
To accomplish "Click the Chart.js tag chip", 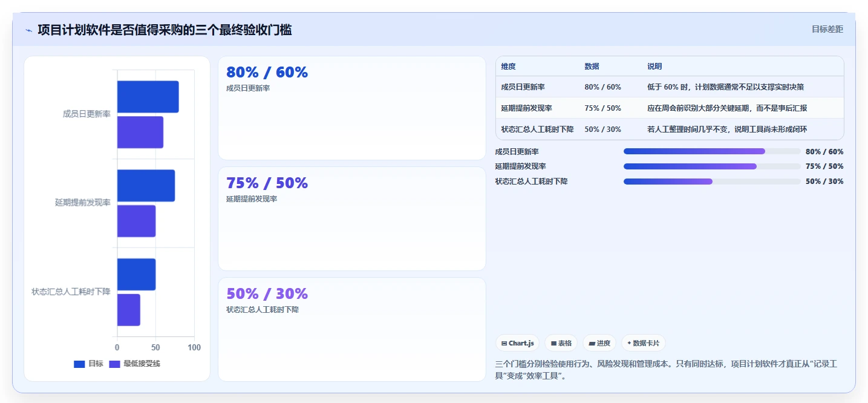I will pyautogui.click(x=517, y=343).
